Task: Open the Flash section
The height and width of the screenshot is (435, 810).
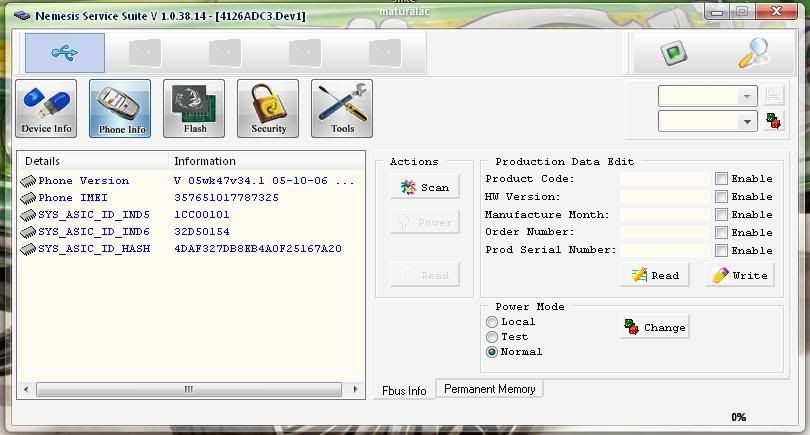Action: coord(194,108)
